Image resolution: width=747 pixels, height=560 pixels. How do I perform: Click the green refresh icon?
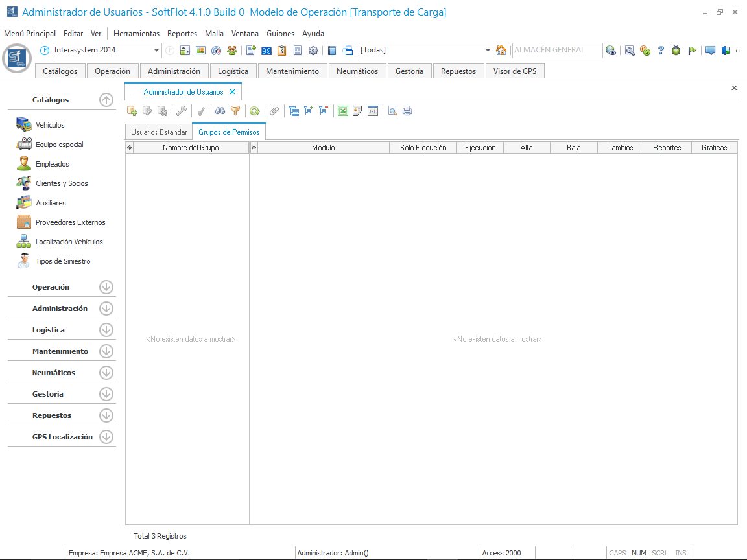coord(255,111)
